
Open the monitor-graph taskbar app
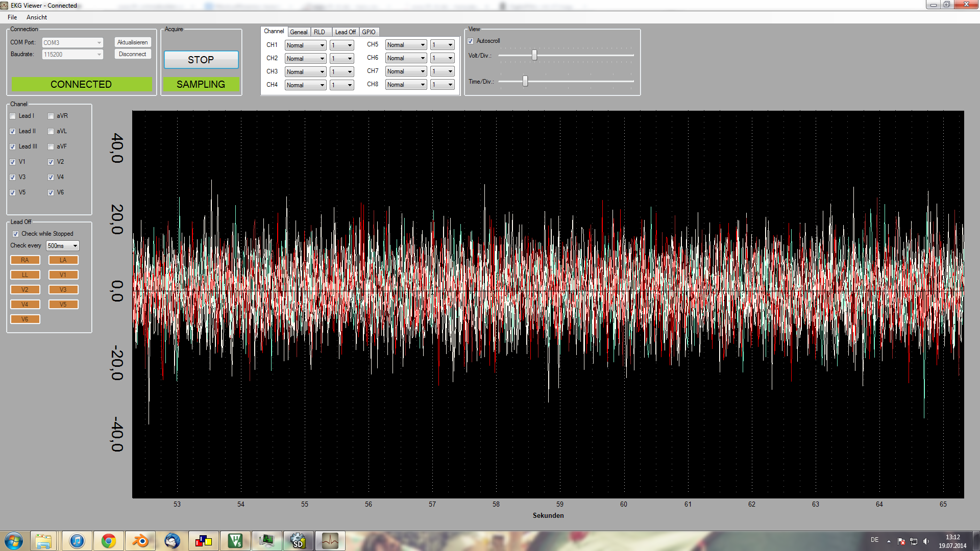pos(267,541)
